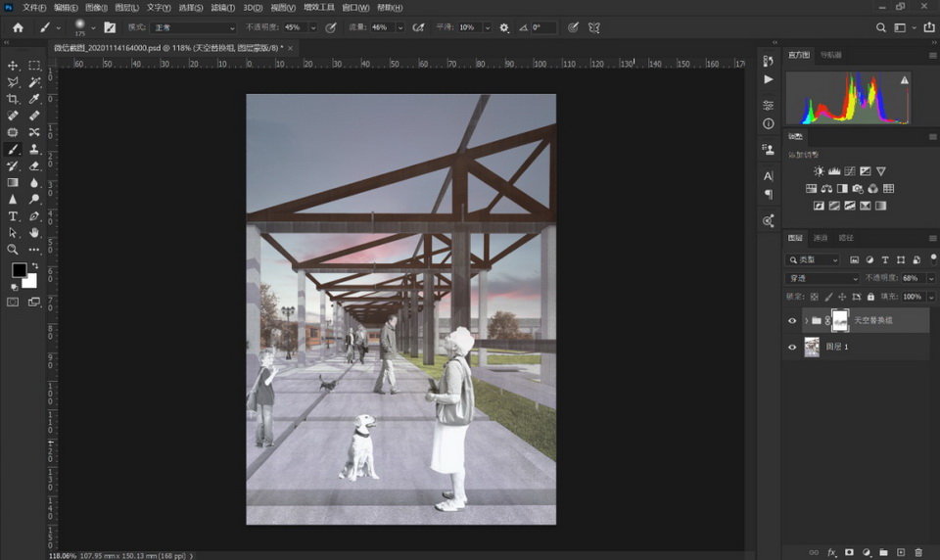Hide the 天空替换组 layer group
This screenshot has width=940, height=560.
792,320
